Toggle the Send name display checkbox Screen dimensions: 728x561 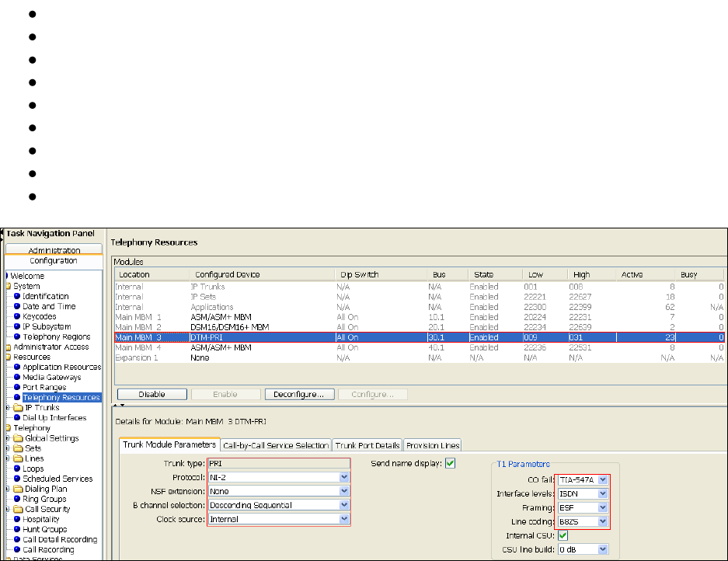click(450, 464)
